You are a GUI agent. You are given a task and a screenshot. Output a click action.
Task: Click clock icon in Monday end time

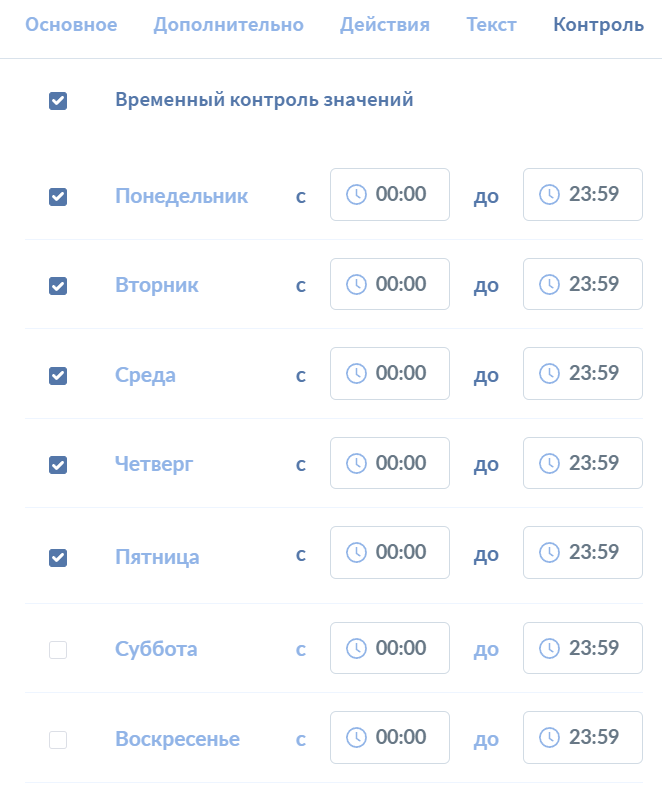[x=549, y=194]
